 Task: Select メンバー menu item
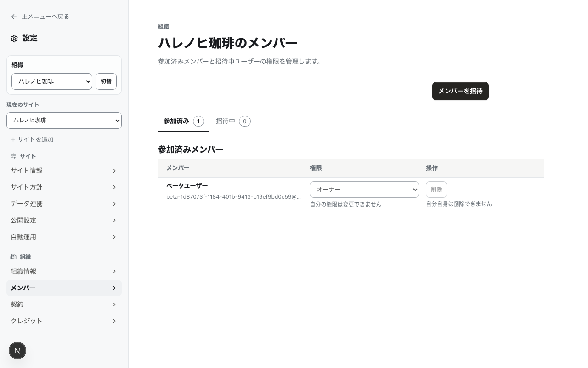pos(64,288)
